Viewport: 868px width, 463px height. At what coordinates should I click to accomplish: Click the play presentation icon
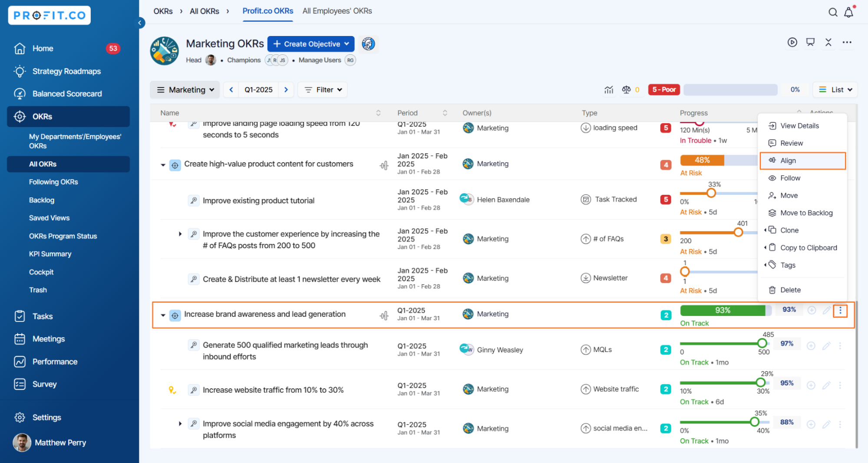(792, 42)
